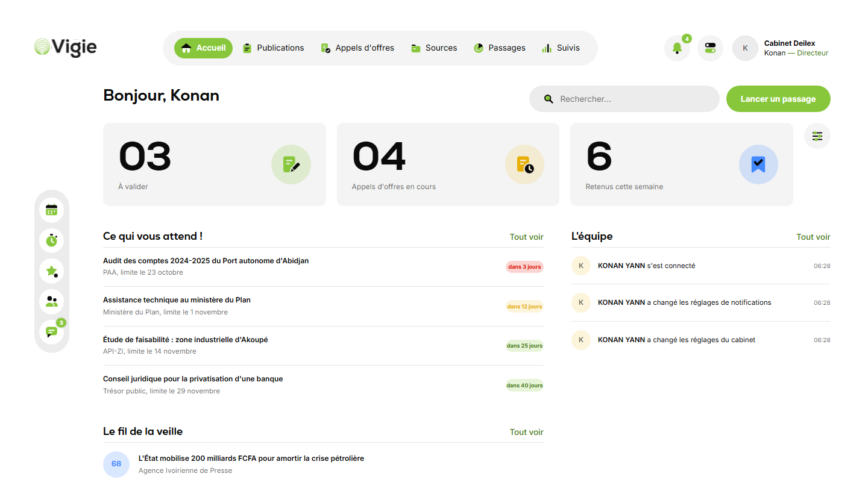Open Conseil juridique pour la privatisation item
Screen dimensions: 868x494
[x=323, y=385]
